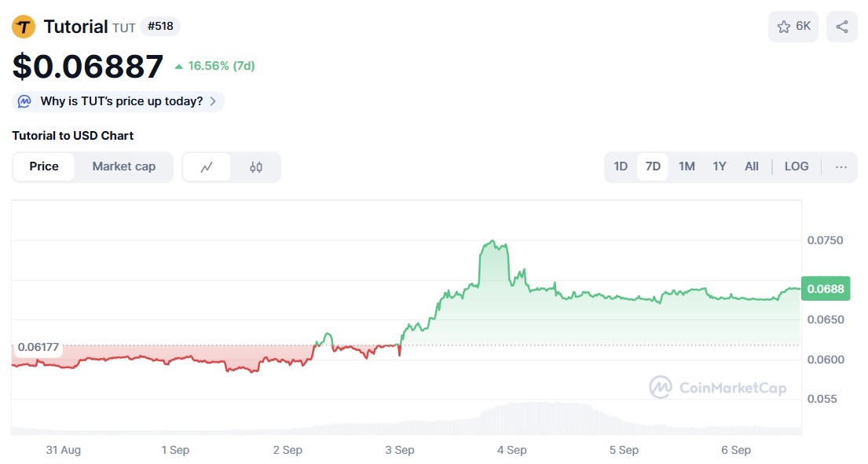868x464 pixels.
Task: Set chart range to 1D
Action: click(x=621, y=166)
